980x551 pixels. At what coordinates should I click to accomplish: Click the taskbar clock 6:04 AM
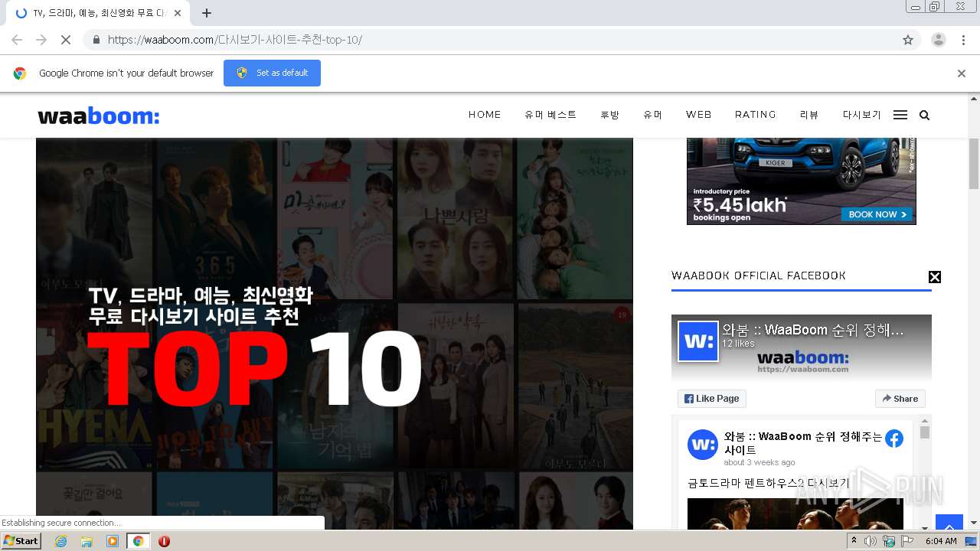941,541
